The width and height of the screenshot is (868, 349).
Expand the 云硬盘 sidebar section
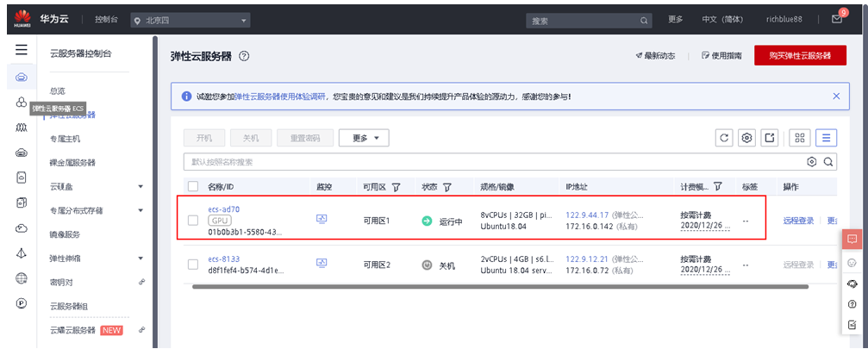point(140,186)
